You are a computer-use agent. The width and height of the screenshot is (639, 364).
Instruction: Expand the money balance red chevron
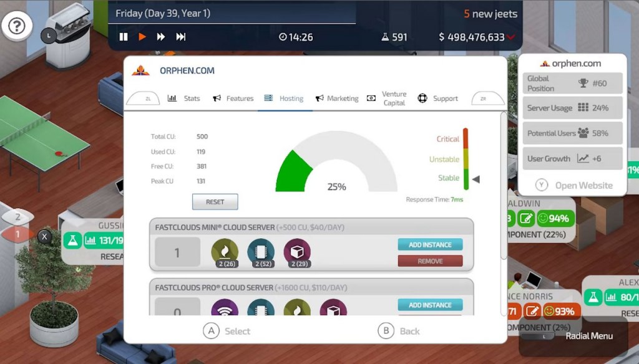(x=512, y=37)
